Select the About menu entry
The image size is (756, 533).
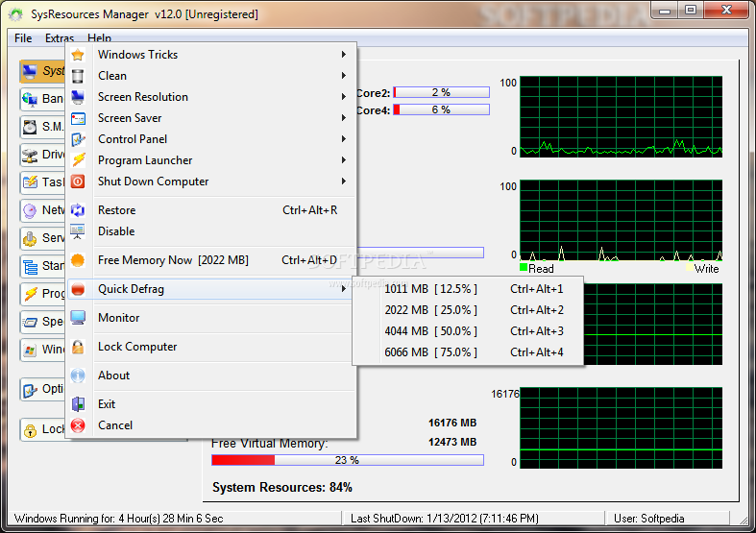click(212, 376)
